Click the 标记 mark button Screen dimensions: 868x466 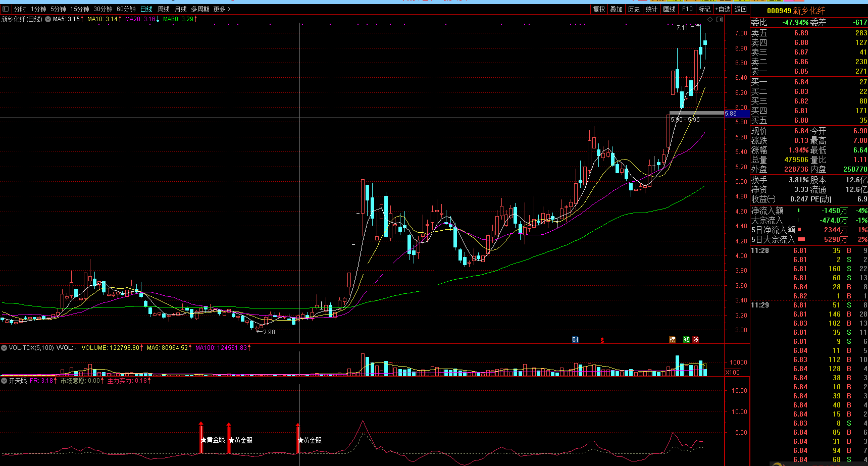click(x=705, y=9)
